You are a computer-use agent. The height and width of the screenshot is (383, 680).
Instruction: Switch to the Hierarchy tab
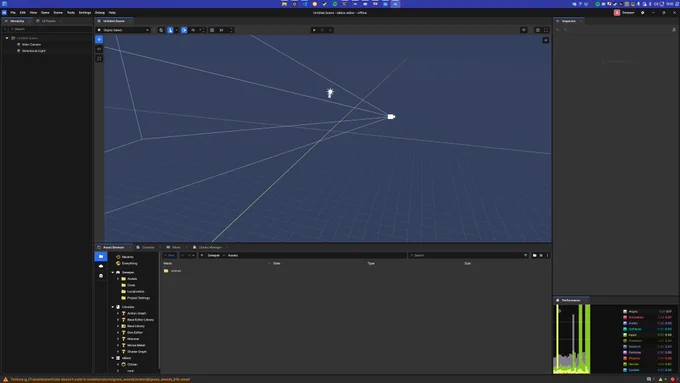tap(17, 21)
